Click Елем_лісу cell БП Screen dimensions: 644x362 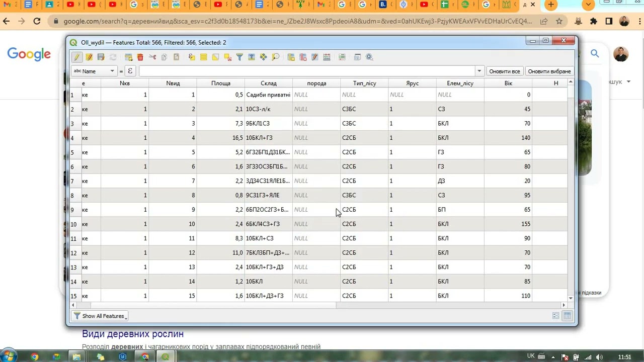point(460,210)
